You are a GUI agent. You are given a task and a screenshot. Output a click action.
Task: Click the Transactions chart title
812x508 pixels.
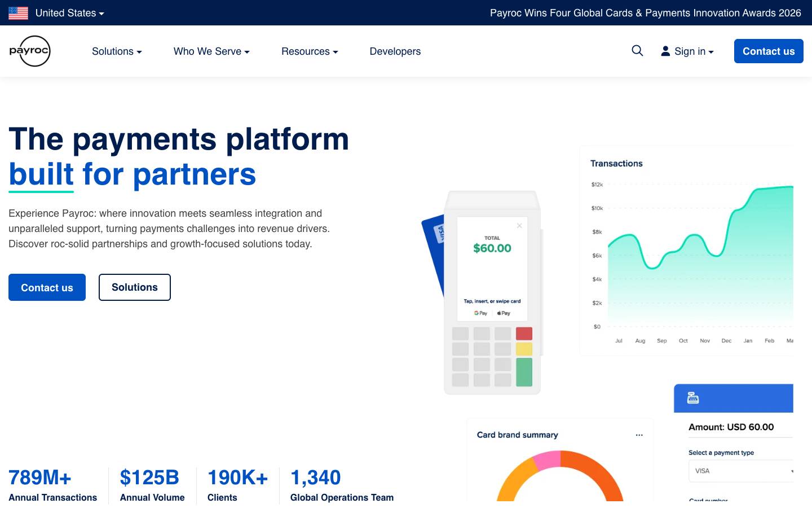pyautogui.click(x=616, y=164)
